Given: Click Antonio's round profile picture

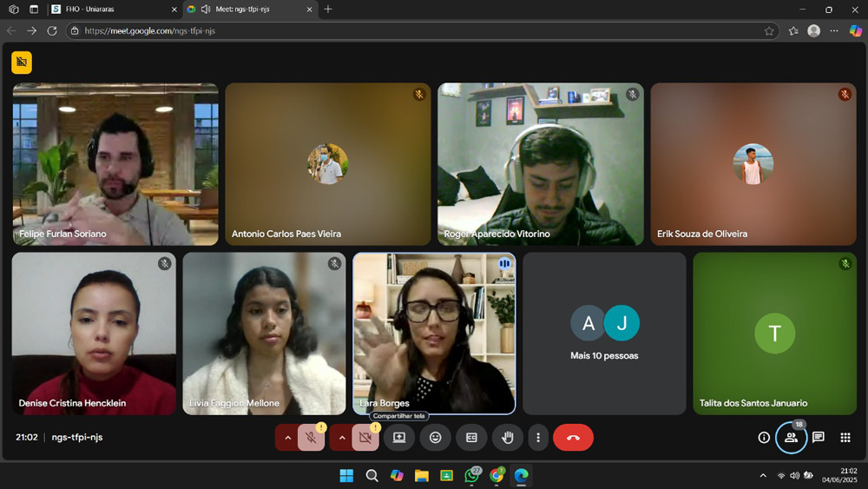Looking at the screenshot, I should (x=328, y=164).
